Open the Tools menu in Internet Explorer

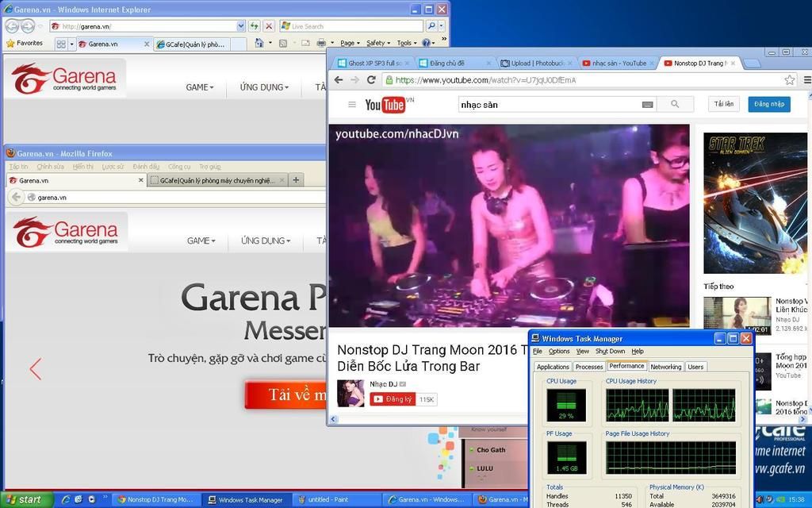[x=407, y=44]
